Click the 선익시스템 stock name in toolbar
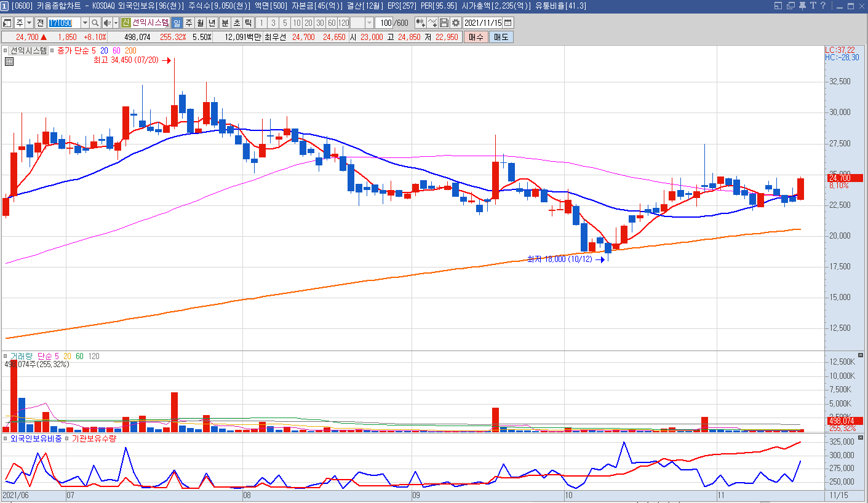Screen dimensions: 868x503 pos(151,23)
